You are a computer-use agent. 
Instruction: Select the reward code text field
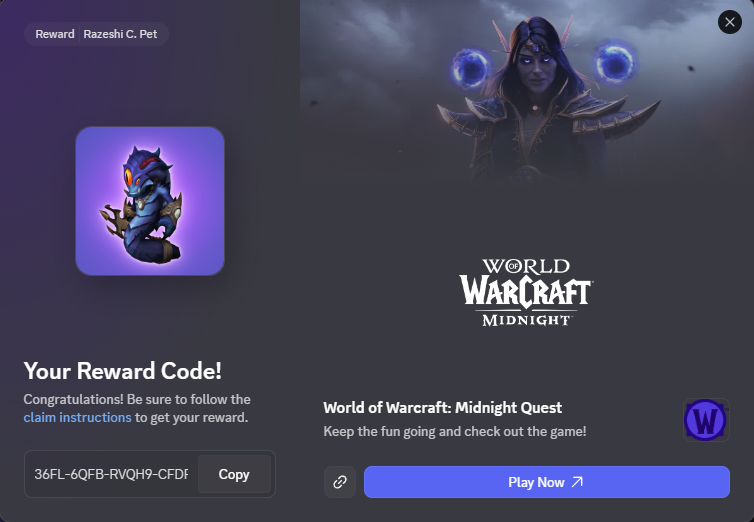(112, 474)
